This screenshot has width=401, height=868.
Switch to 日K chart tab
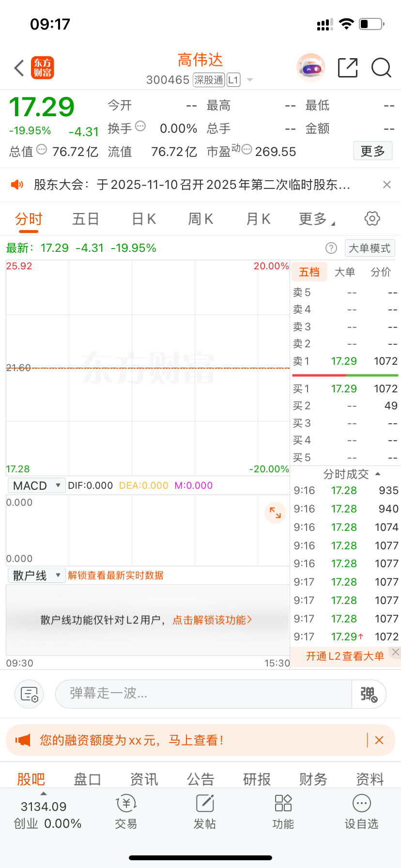(144, 219)
